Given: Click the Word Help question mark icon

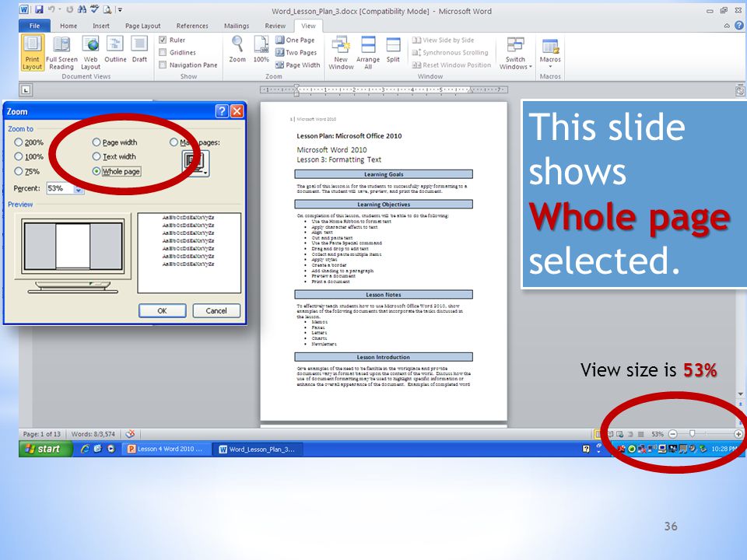Looking at the screenshot, I should click(x=739, y=26).
